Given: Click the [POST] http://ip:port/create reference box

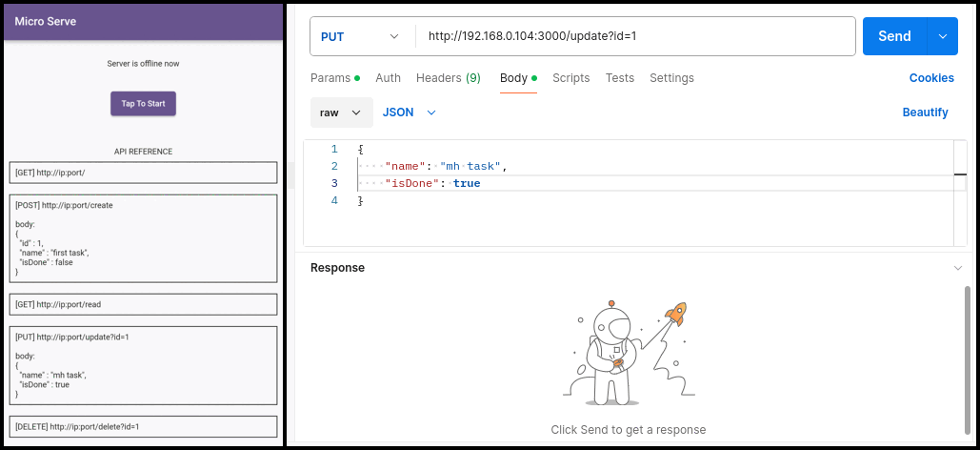Looking at the screenshot, I should point(143,238).
